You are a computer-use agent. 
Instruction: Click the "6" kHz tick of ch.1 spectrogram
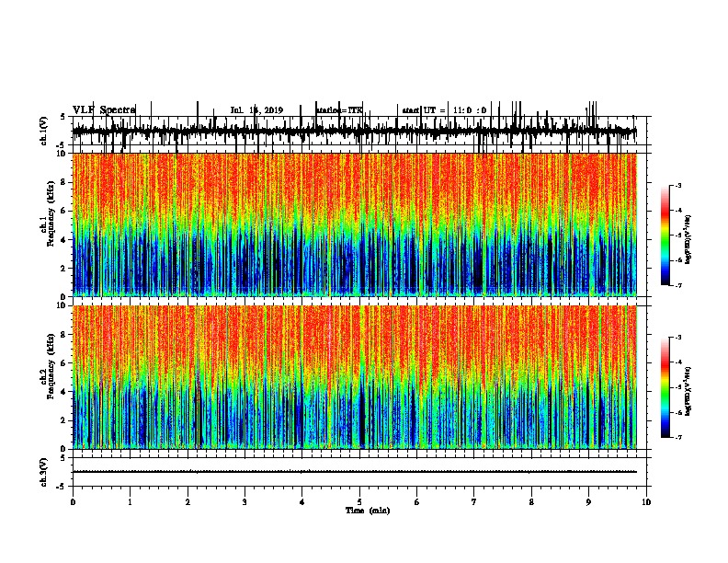click(x=63, y=211)
